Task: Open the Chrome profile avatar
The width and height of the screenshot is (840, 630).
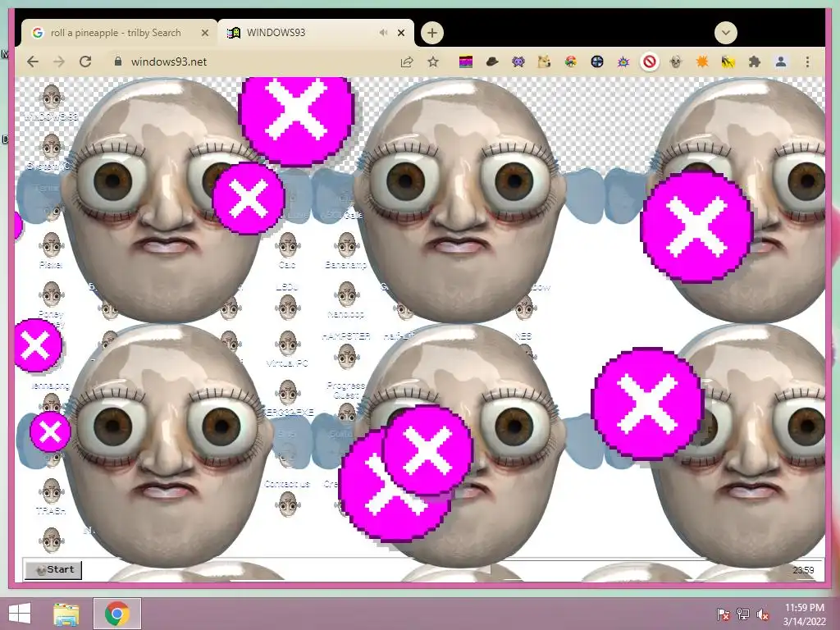Action: [781, 62]
